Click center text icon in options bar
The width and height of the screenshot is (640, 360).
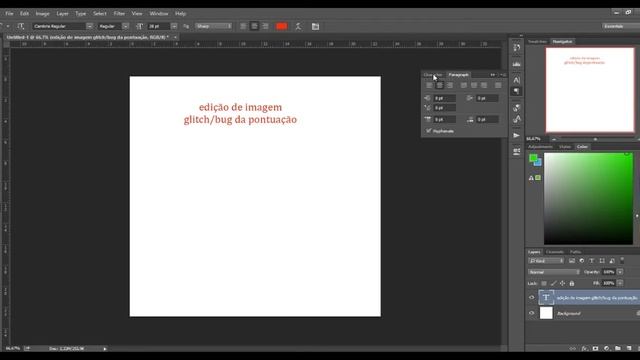tap(254, 26)
